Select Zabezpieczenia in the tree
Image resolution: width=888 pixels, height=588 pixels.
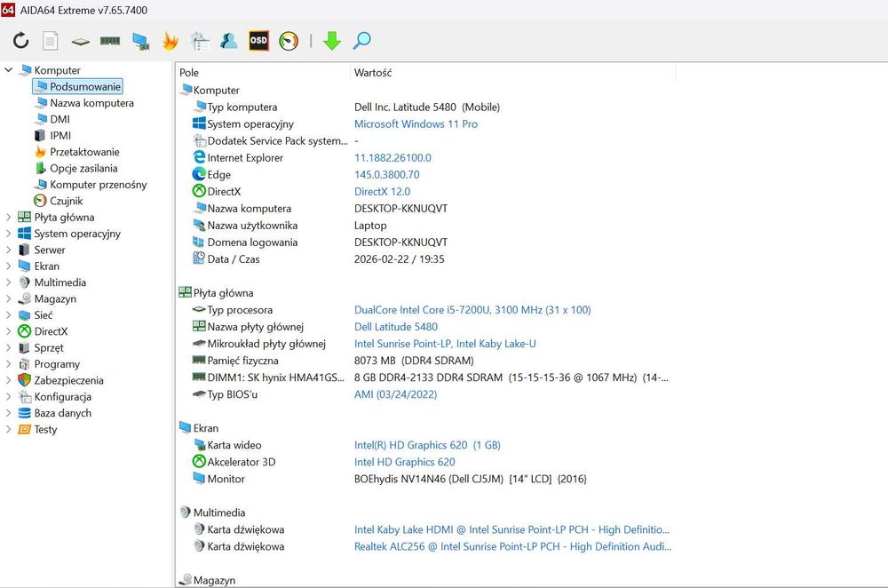click(x=68, y=381)
